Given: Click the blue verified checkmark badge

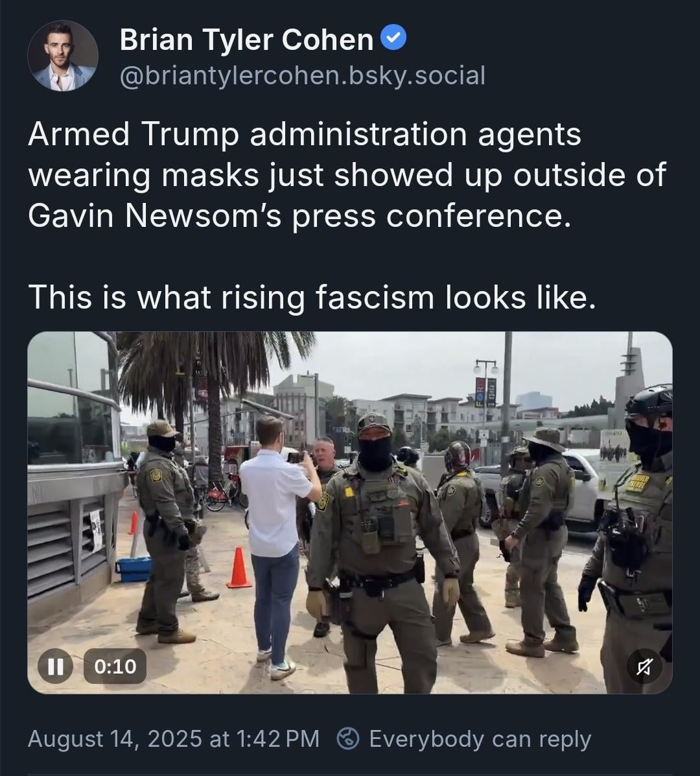Looking at the screenshot, I should [394, 39].
